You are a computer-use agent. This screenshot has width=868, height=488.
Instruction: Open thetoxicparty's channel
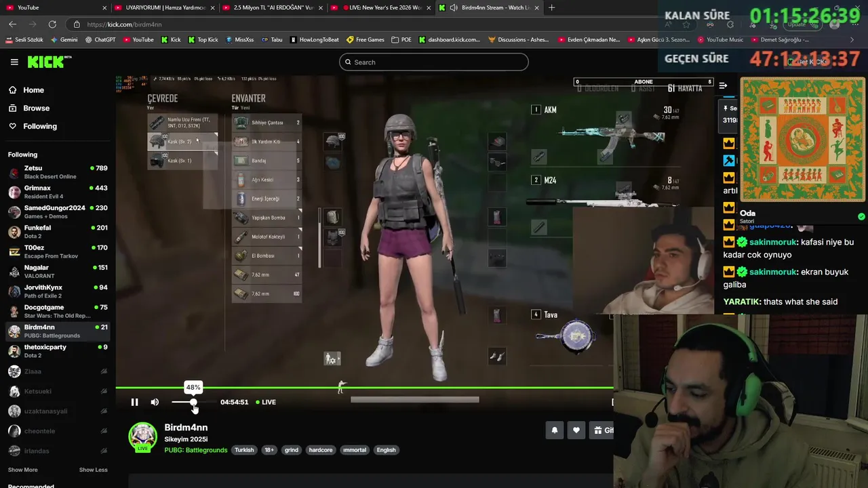tap(58, 351)
